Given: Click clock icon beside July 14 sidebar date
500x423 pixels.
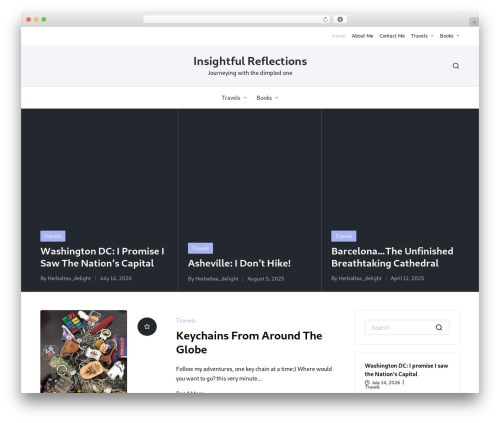Looking at the screenshot, I should [367, 382].
